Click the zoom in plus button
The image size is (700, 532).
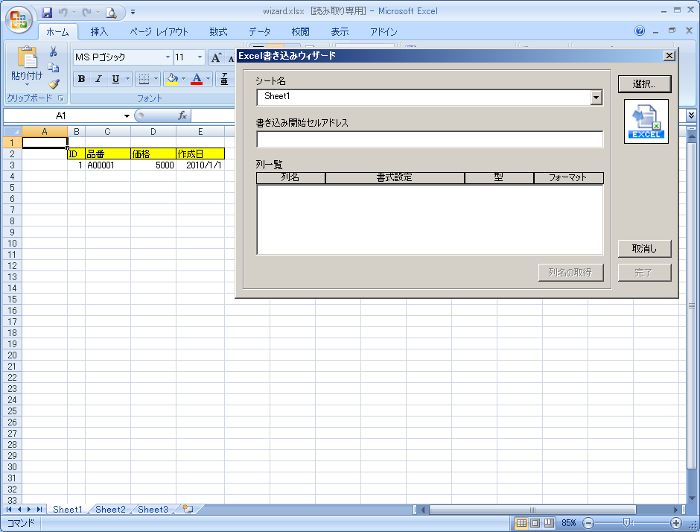point(676,523)
